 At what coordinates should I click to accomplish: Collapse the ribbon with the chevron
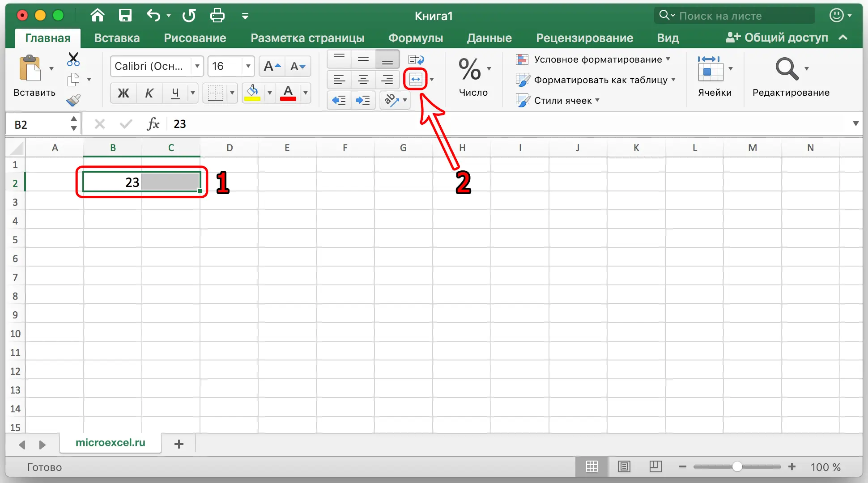[x=843, y=38]
